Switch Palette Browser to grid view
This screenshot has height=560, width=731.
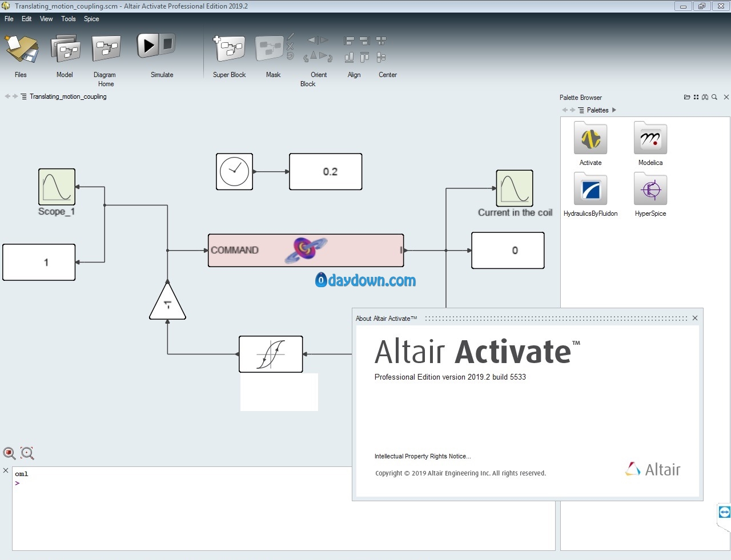pos(696,97)
